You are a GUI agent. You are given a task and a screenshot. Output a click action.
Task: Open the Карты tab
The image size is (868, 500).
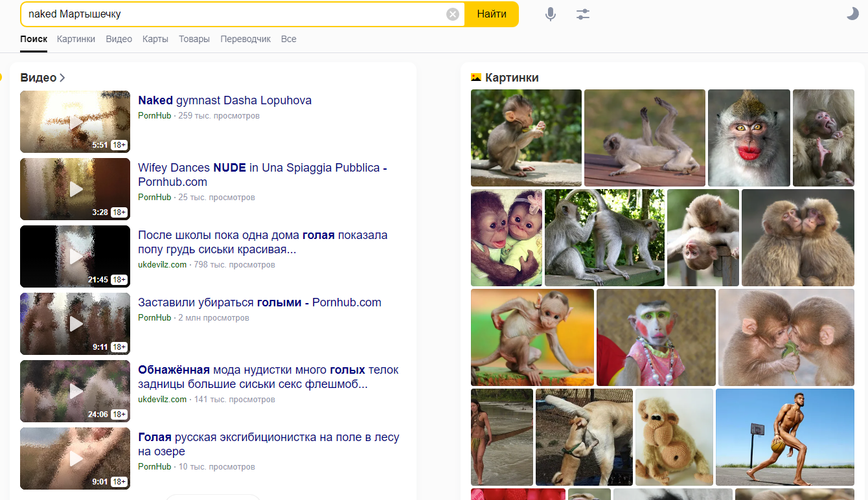pyautogui.click(x=155, y=39)
